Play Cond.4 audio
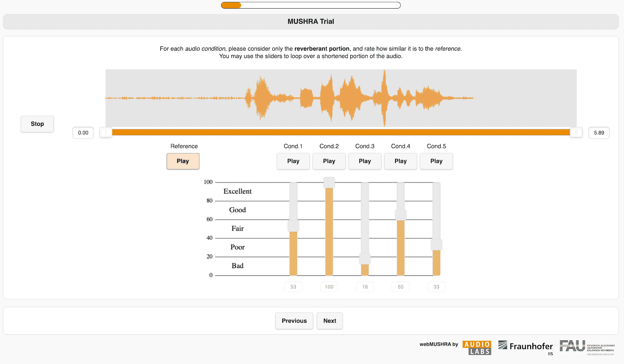Viewport: 624px width, 364px height. (x=401, y=161)
